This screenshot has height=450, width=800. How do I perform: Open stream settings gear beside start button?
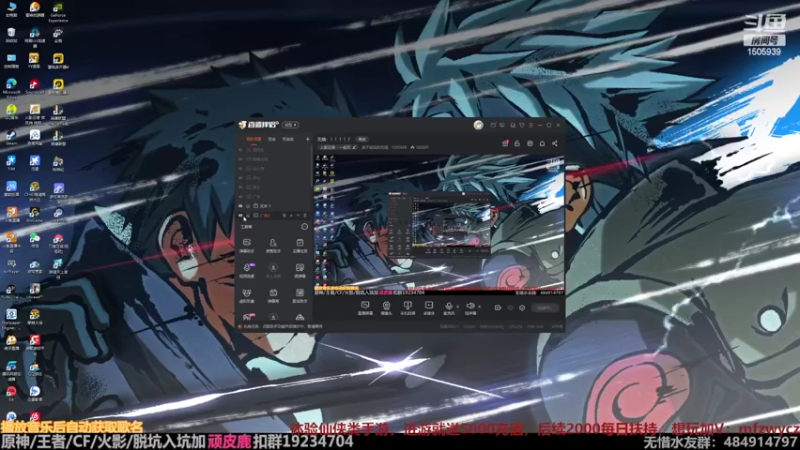click(522, 308)
